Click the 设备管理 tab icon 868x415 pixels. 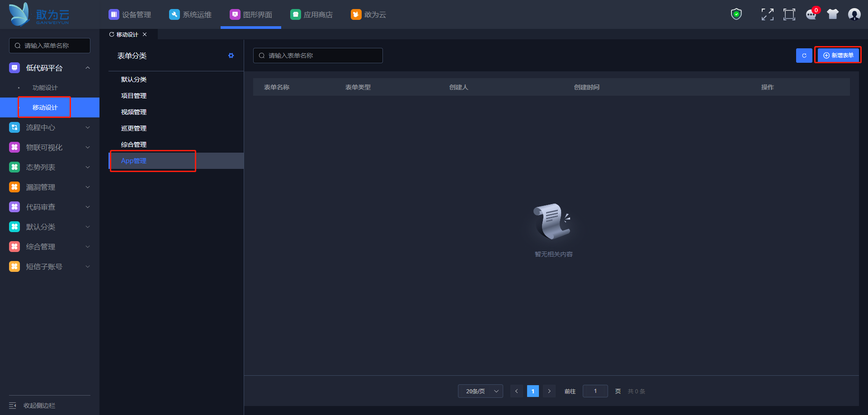(x=114, y=14)
